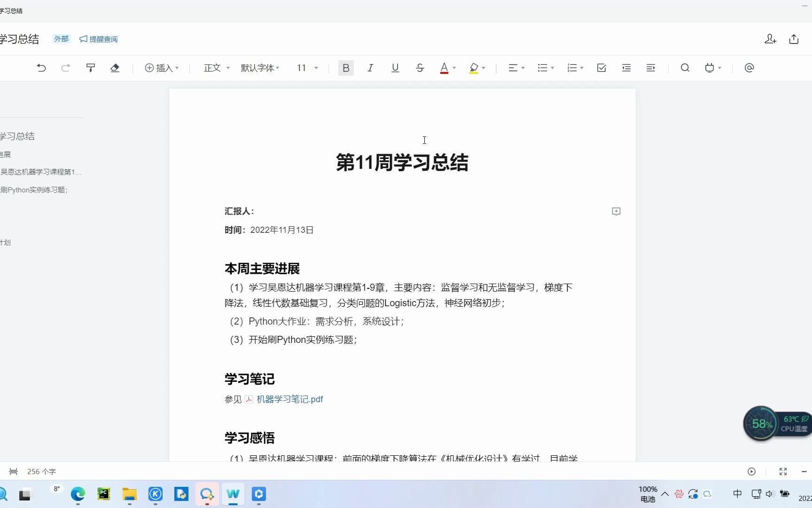Decrease paragraph indent

626,68
